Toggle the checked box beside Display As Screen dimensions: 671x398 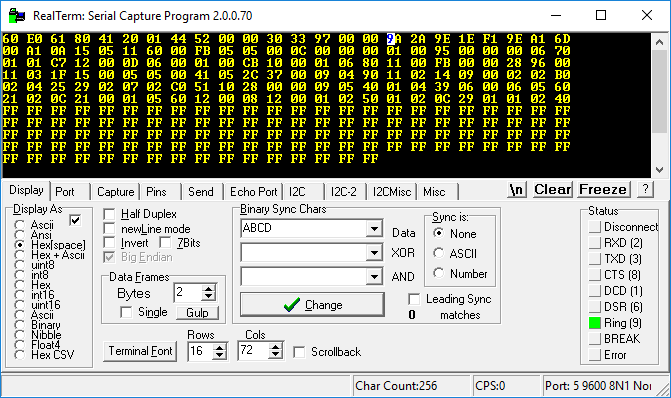pos(75,220)
